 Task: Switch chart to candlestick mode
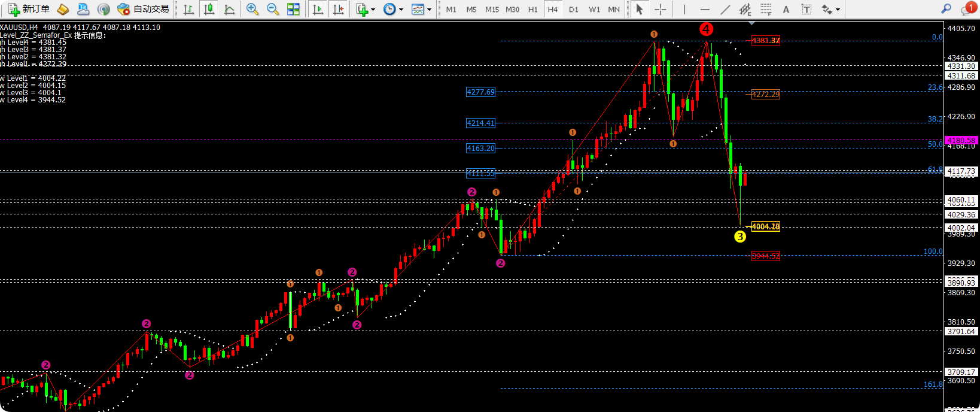coord(209,9)
